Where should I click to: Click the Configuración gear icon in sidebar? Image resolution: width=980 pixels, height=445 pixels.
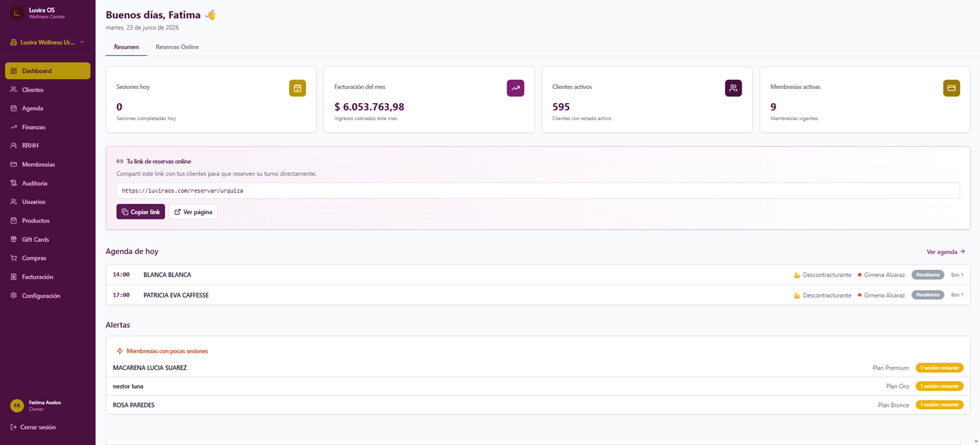coord(13,295)
